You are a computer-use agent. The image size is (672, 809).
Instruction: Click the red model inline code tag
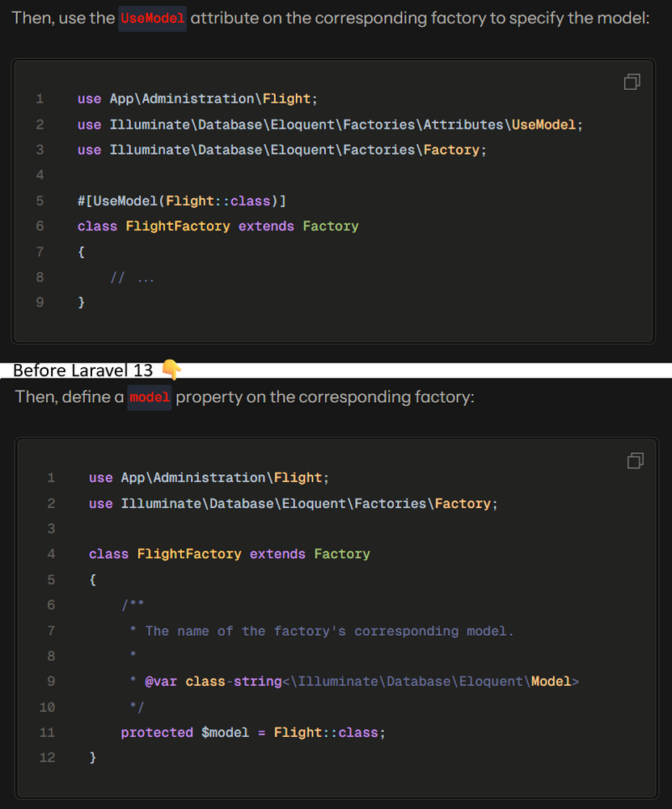150,397
